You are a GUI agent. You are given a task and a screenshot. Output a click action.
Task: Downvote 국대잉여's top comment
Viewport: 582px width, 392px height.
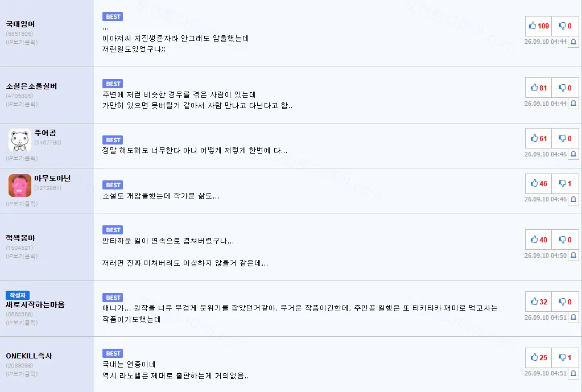pyautogui.click(x=565, y=26)
